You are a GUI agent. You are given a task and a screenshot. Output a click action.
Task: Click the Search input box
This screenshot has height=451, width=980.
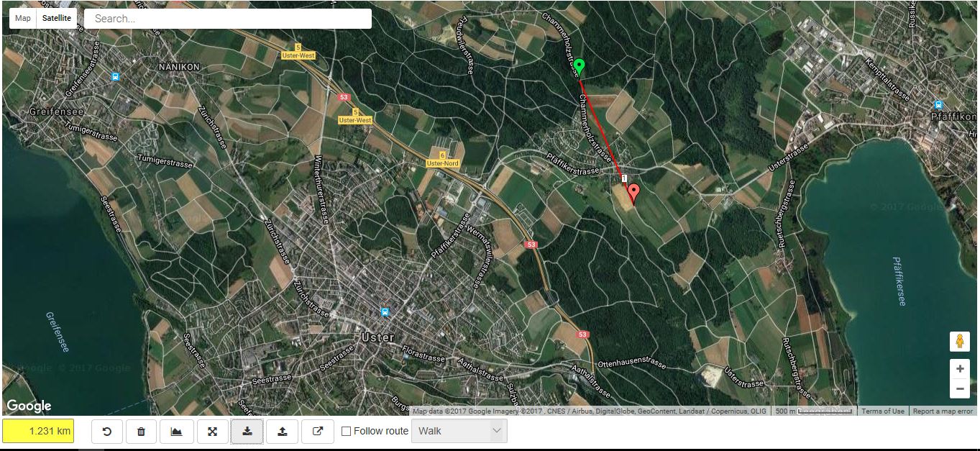tap(228, 19)
